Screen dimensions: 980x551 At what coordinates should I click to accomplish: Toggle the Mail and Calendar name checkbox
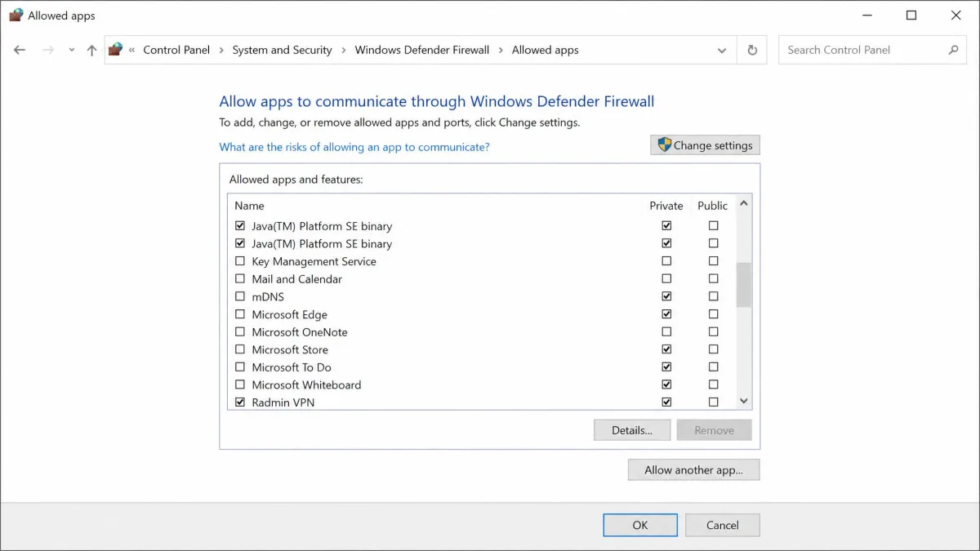[240, 279]
